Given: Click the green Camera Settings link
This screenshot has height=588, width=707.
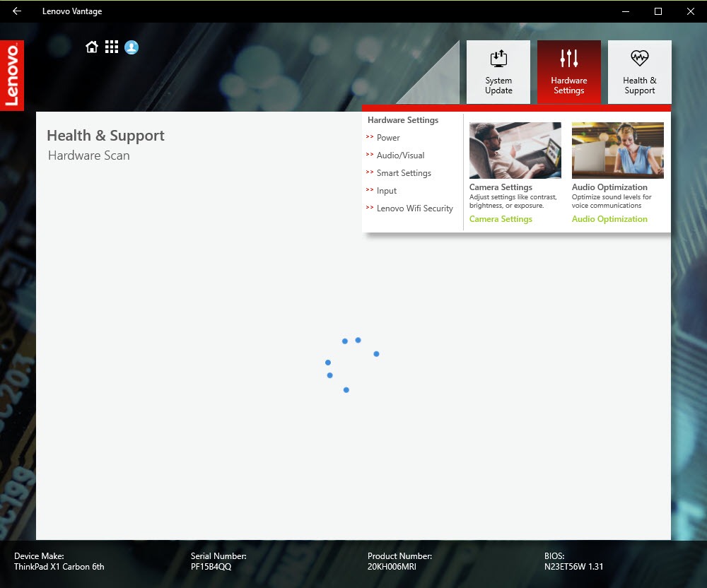Looking at the screenshot, I should pyautogui.click(x=501, y=219).
